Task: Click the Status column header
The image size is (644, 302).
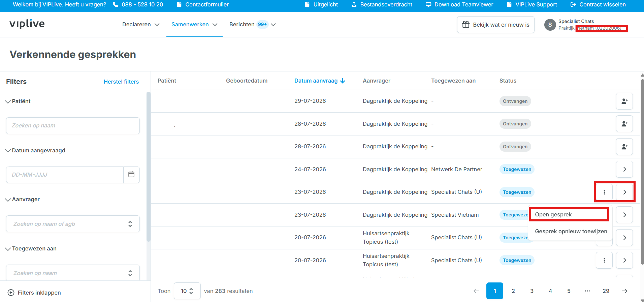Action: [508, 81]
